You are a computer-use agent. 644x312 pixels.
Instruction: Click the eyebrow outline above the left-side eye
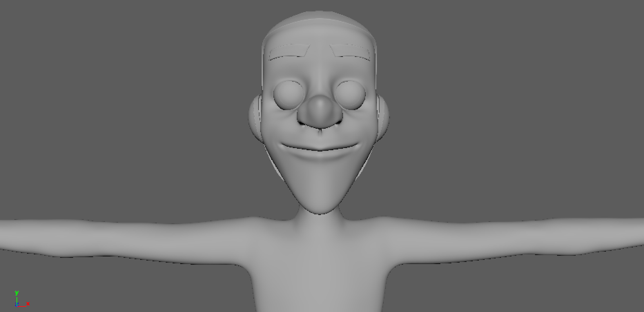[x=289, y=52]
